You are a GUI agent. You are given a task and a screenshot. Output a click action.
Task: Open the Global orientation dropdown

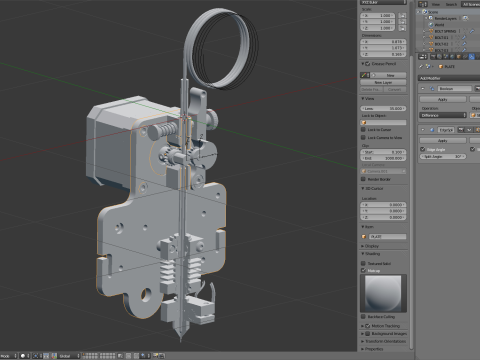click(x=69, y=356)
